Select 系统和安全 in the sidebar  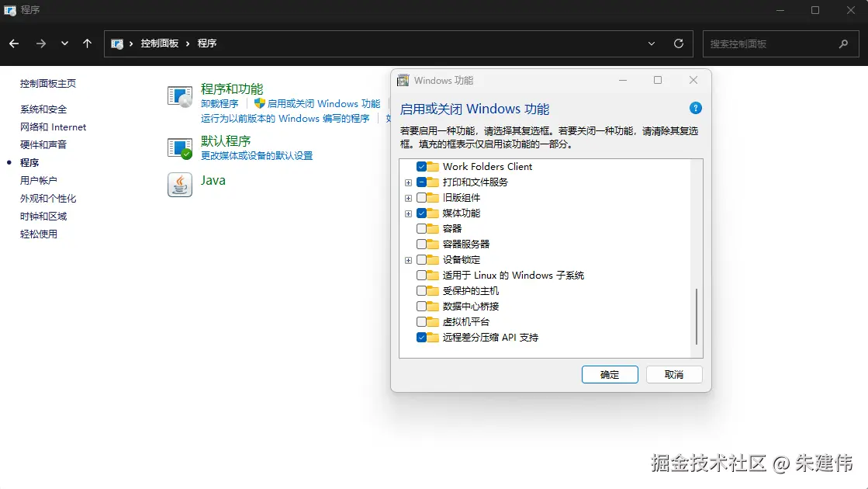click(41, 109)
